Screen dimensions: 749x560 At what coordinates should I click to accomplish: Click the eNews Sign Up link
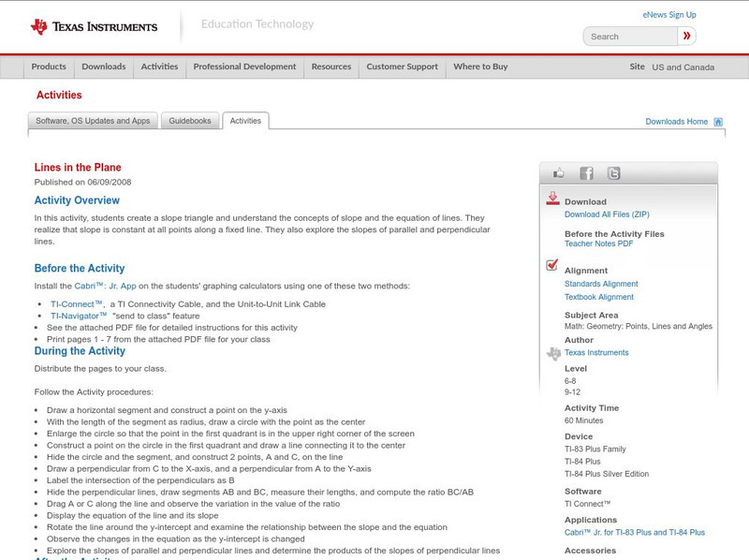point(669,15)
